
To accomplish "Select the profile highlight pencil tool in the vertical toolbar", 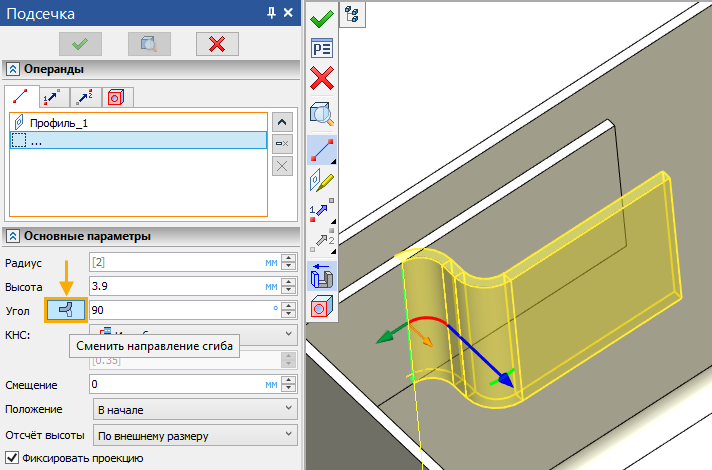I will (322, 181).
